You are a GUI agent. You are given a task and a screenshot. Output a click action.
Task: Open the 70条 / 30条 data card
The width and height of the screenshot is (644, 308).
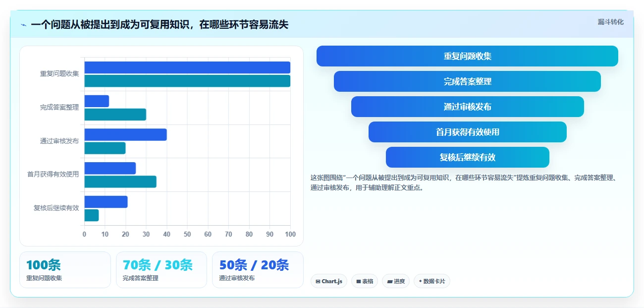[x=161, y=270]
